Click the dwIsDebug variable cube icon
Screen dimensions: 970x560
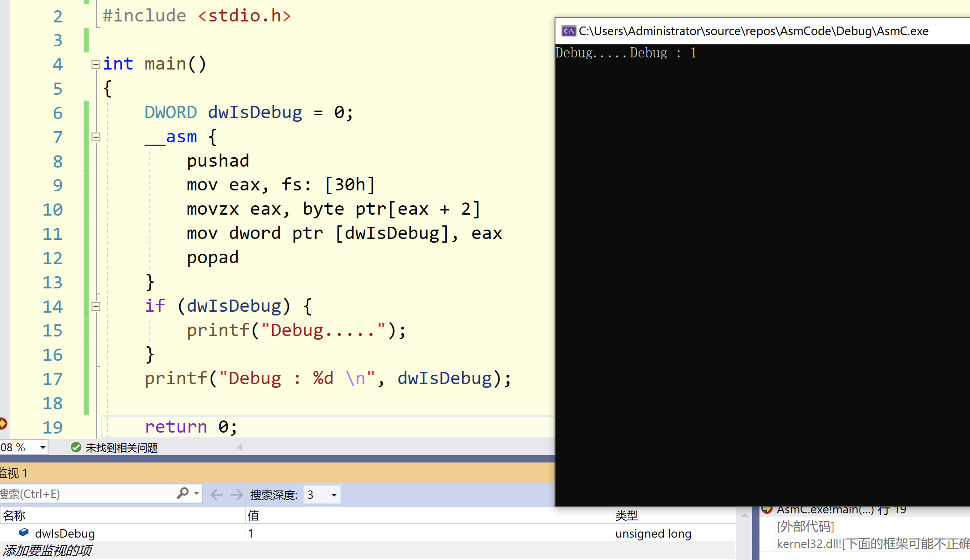[24, 532]
